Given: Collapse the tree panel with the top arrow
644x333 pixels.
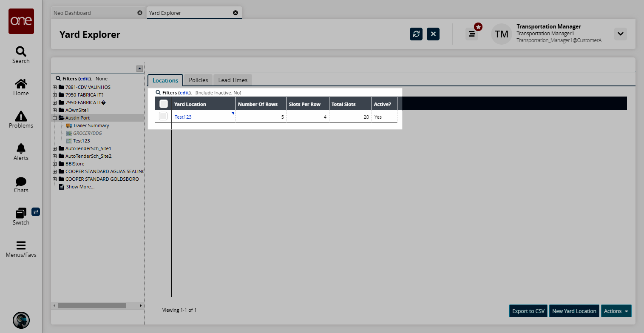Looking at the screenshot, I should 139,68.
